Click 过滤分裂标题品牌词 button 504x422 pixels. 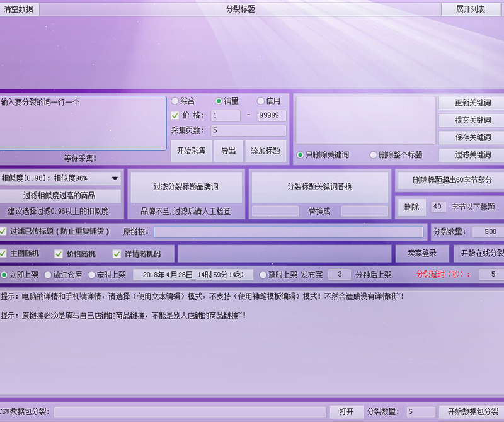[186, 186]
